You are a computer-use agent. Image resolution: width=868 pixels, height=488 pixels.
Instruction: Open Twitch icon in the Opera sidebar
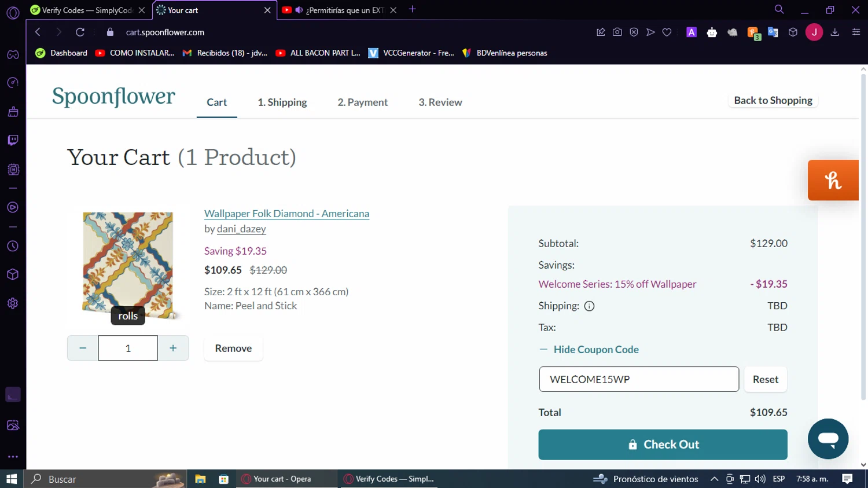pos(13,140)
